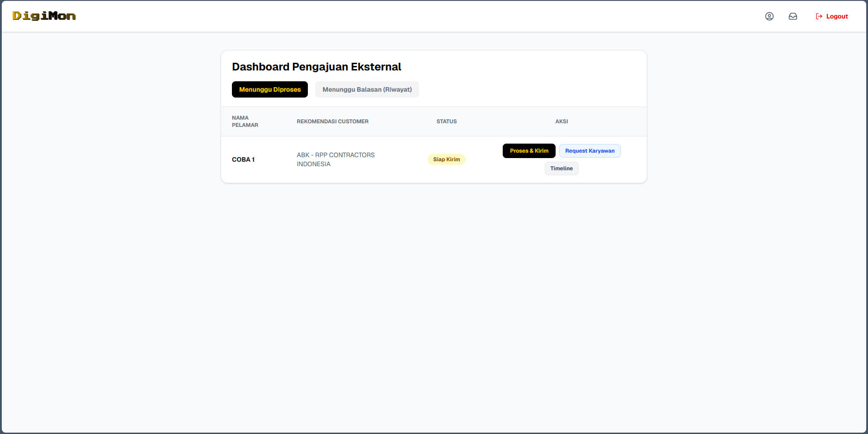This screenshot has width=868, height=434.
Task: Switch to Menunggu Diproses tab
Action: (x=270, y=89)
